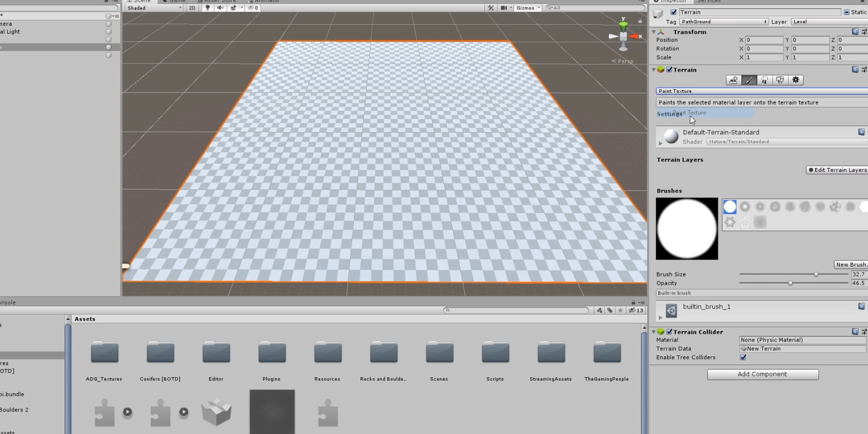
Task: Toggle Persp projection label under the gizmo
Action: pyautogui.click(x=623, y=61)
